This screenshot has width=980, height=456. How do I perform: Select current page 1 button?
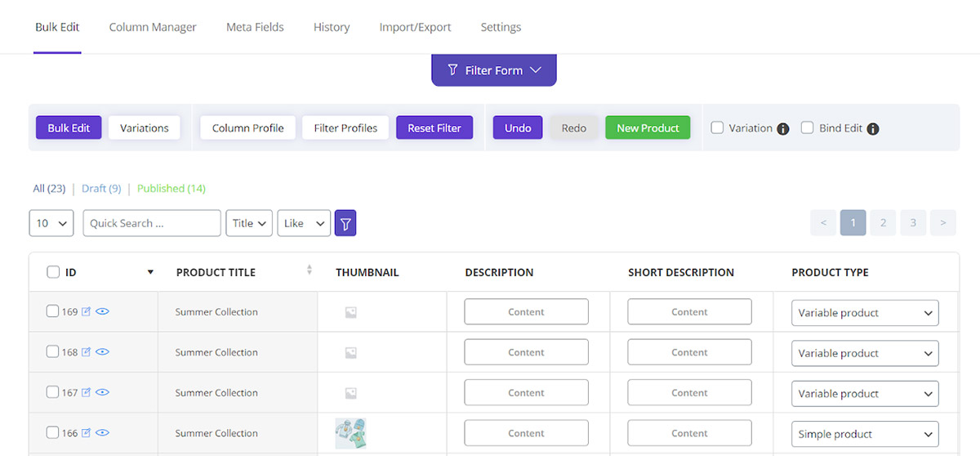[x=853, y=223]
